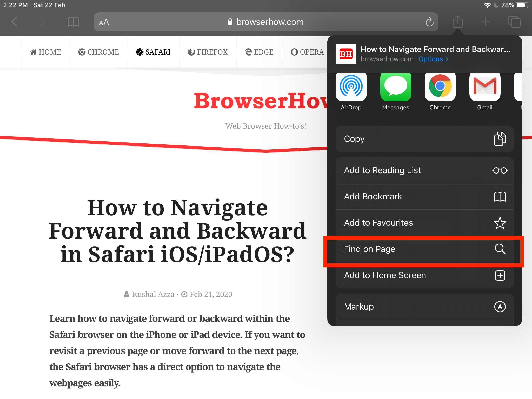Choose Add to Favourites
The width and height of the screenshot is (532, 399).
click(x=425, y=223)
